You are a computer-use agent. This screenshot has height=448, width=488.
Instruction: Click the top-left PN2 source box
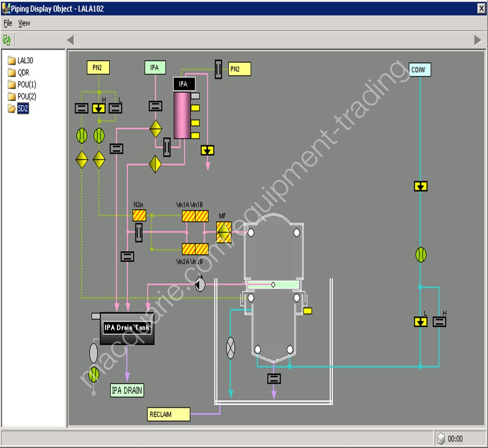tap(98, 68)
